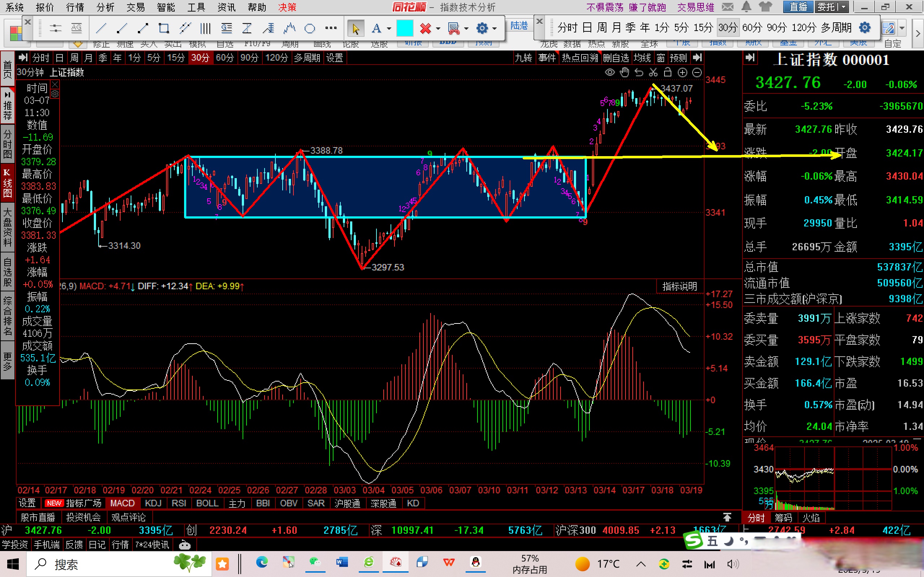
Task: Activate the hand pan tool
Action: (624, 72)
